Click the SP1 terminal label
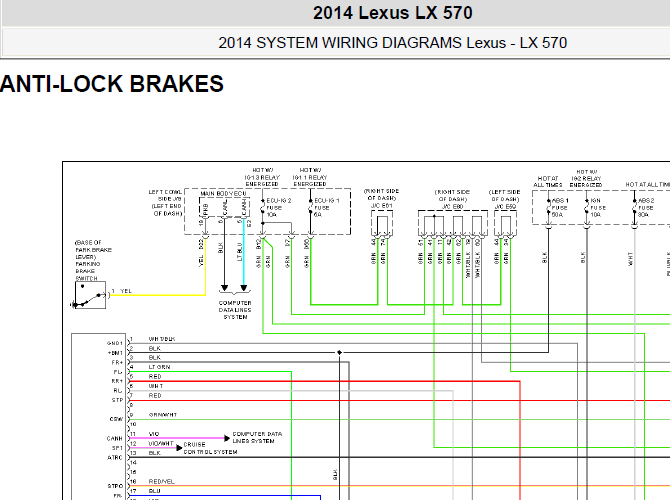This screenshot has height=500, width=670. coord(118,448)
